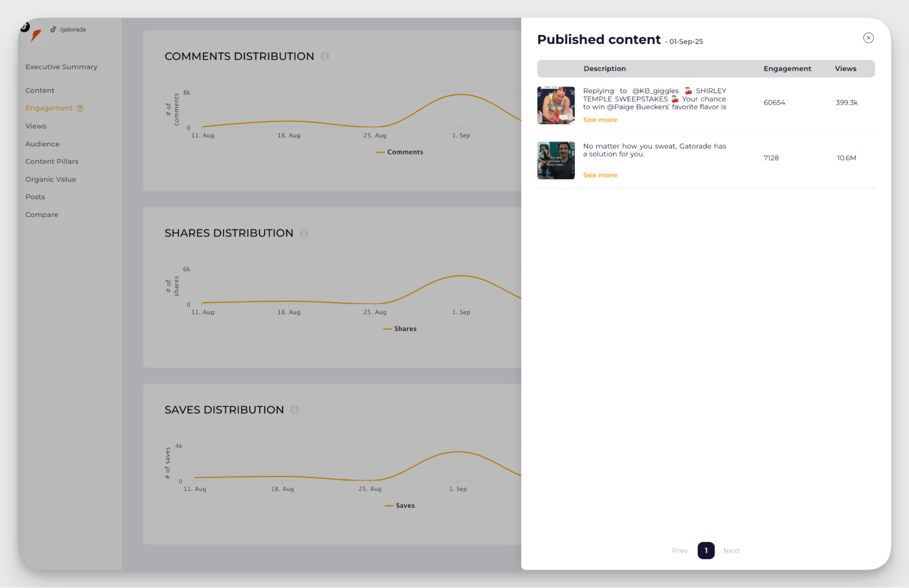
Task: Close the Published content panel
Action: coord(868,38)
